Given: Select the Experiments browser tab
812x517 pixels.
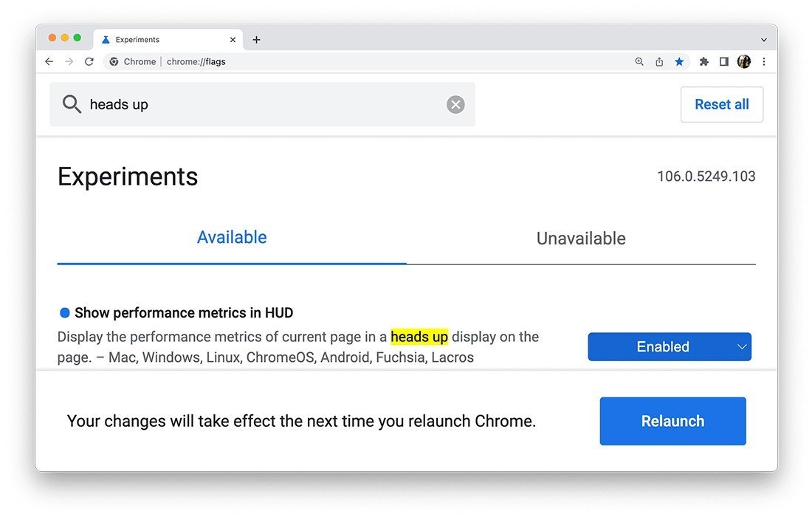Looking at the screenshot, I should coord(168,40).
